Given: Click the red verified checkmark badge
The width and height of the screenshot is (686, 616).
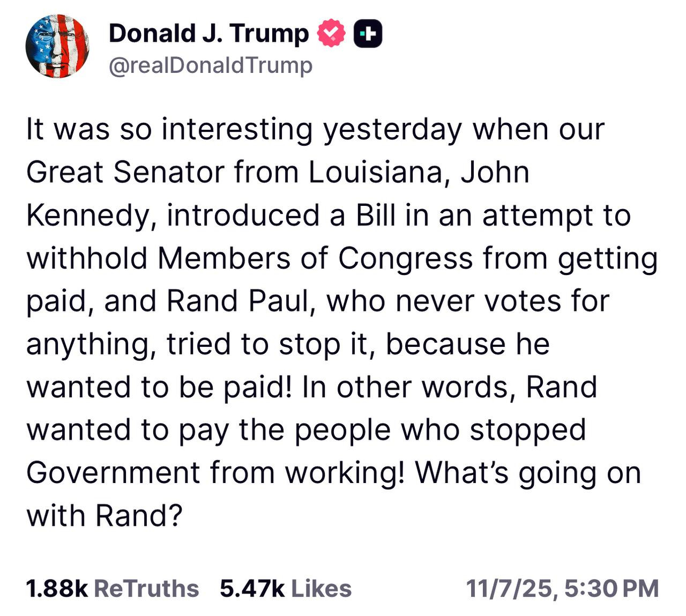Looking at the screenshot, I should 331,33.
